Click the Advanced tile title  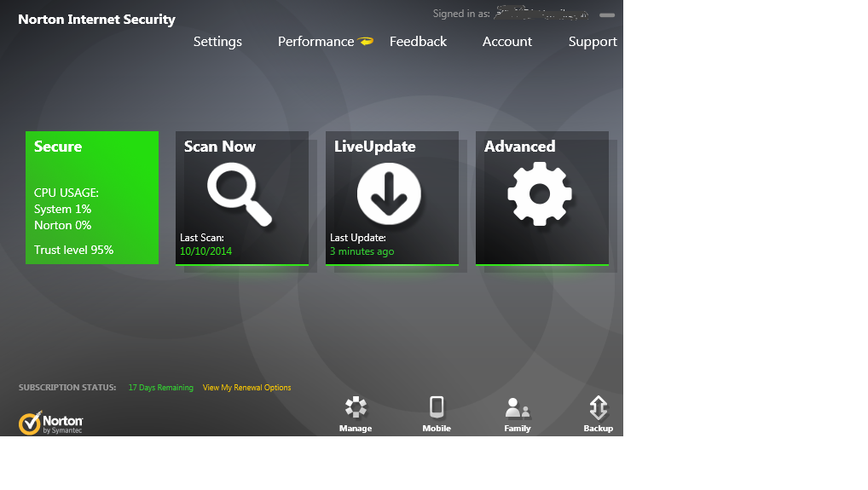click(x=520, y=147)
